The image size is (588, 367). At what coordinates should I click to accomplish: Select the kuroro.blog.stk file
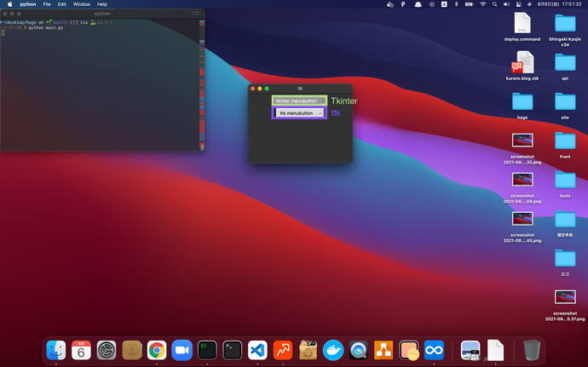click(522, 62)
